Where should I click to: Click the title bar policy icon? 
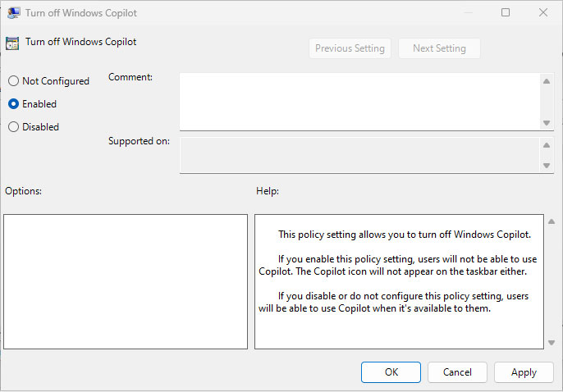tap(14, 12)
